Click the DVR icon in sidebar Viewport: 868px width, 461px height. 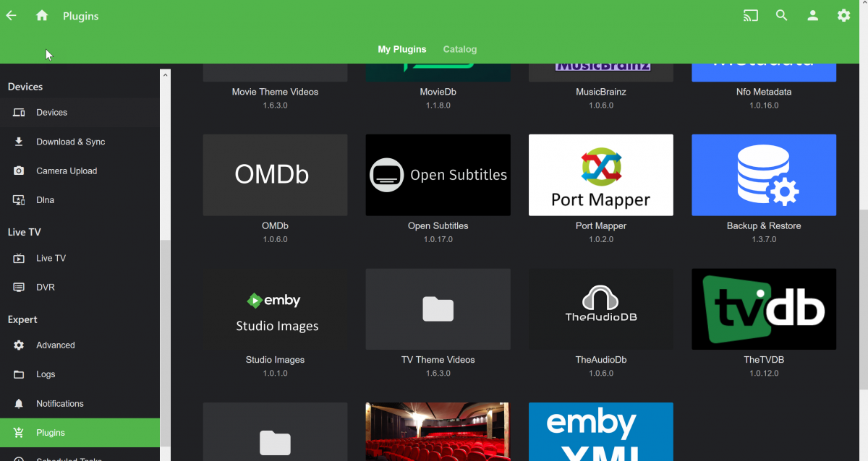coord(20,287)
